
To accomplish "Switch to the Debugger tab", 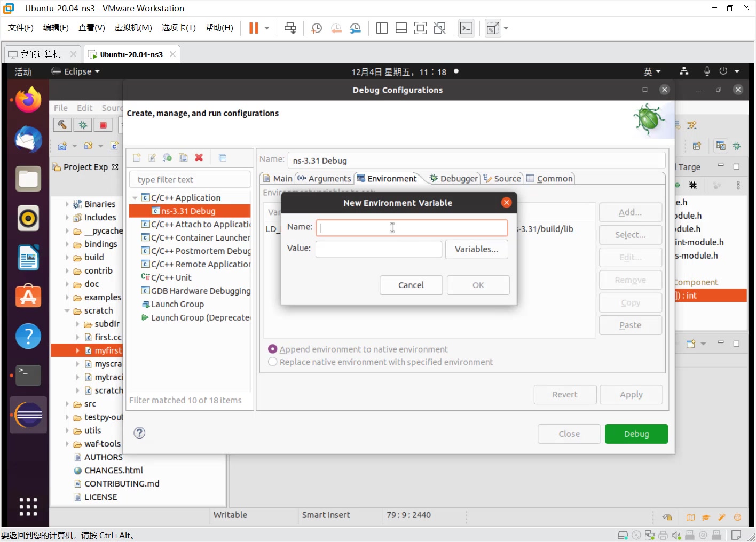I will click(x=454, y=179).
